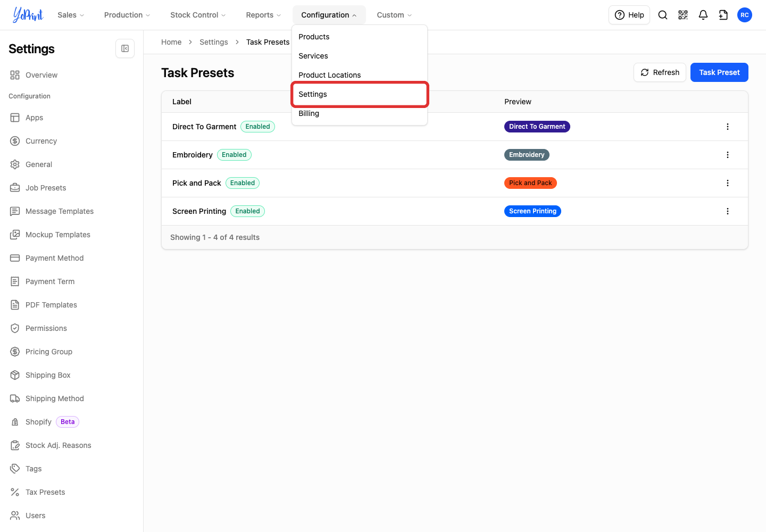
Task: Click the Shipping Box icon
Action: click(15, 375)
